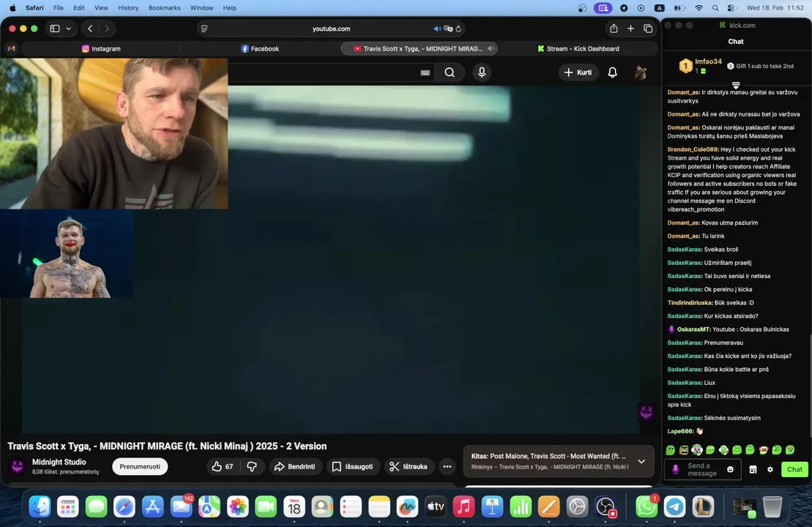Like the video with thumbs-up 67
The height and width of the screenshot is (527, 812).
(x=223, y=466)
